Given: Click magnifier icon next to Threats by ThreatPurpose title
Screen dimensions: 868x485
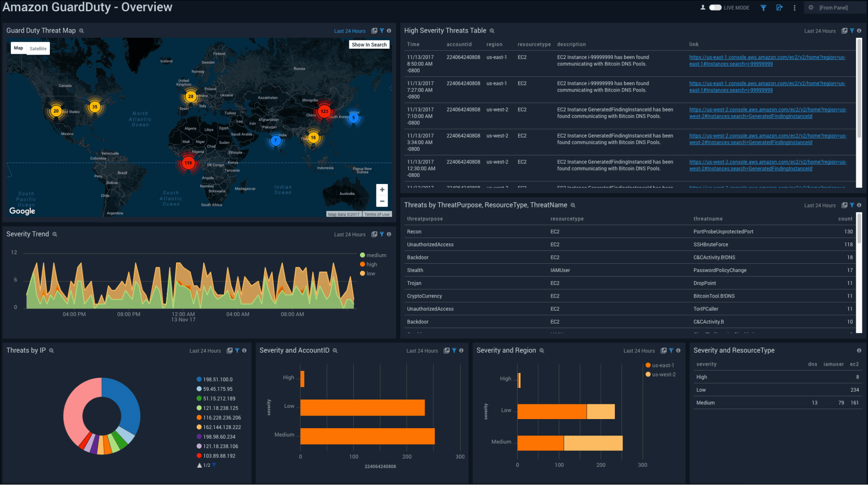Looking at the screenshot, I should pos(573,205).
